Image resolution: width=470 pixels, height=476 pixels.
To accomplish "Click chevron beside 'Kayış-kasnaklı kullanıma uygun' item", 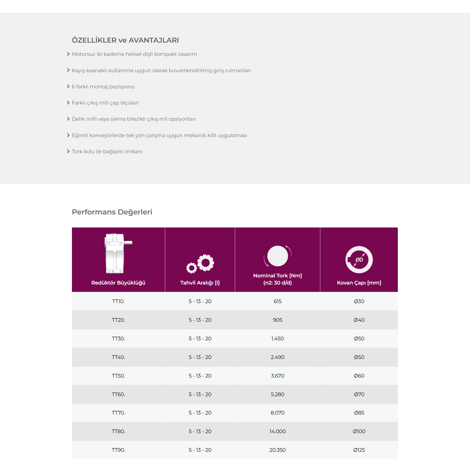I will pyautogui.click(x=68, y=70).
